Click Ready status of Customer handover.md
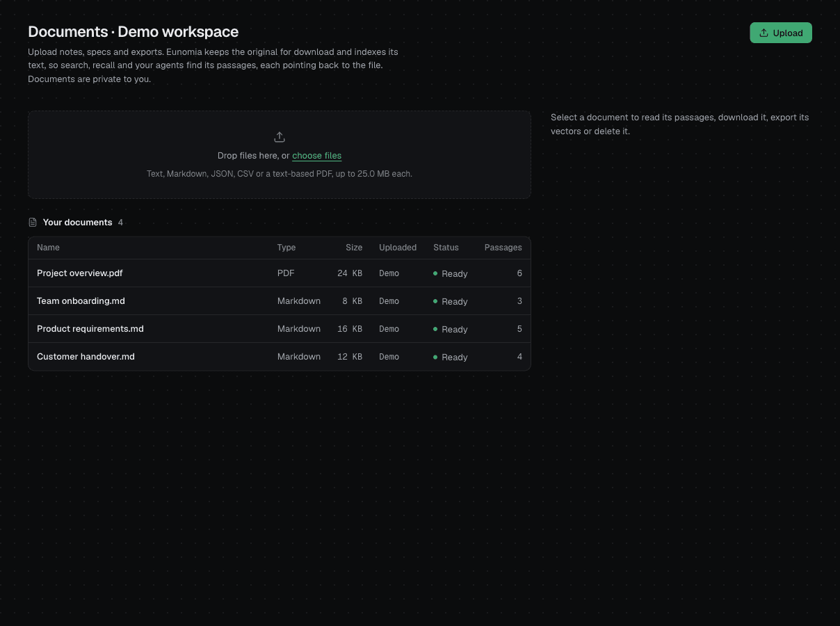 point(450,358)
